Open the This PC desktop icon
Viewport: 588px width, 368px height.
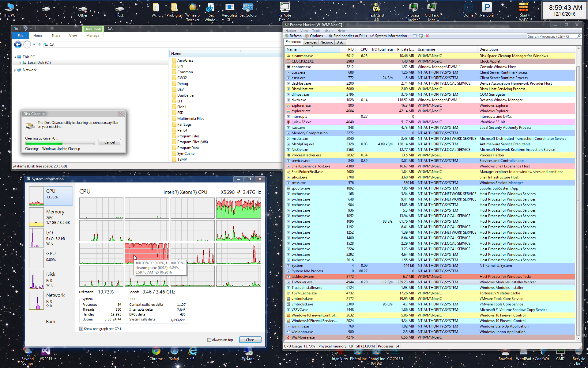click(x=9, y=10)
